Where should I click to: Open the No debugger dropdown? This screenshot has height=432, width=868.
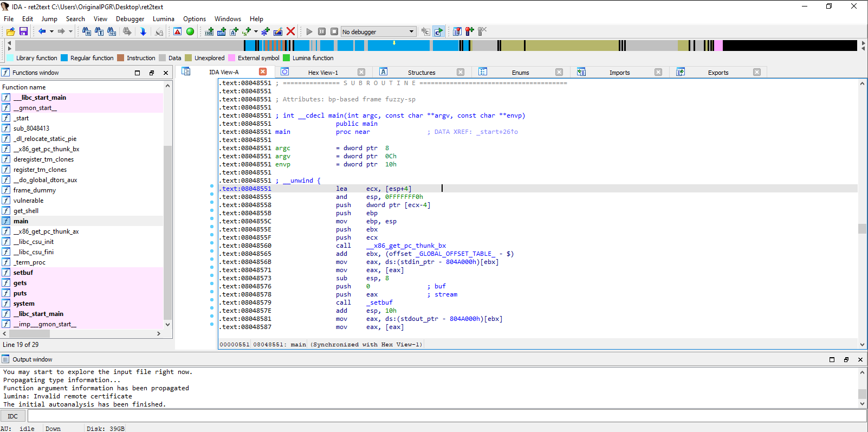coord(379,31)
